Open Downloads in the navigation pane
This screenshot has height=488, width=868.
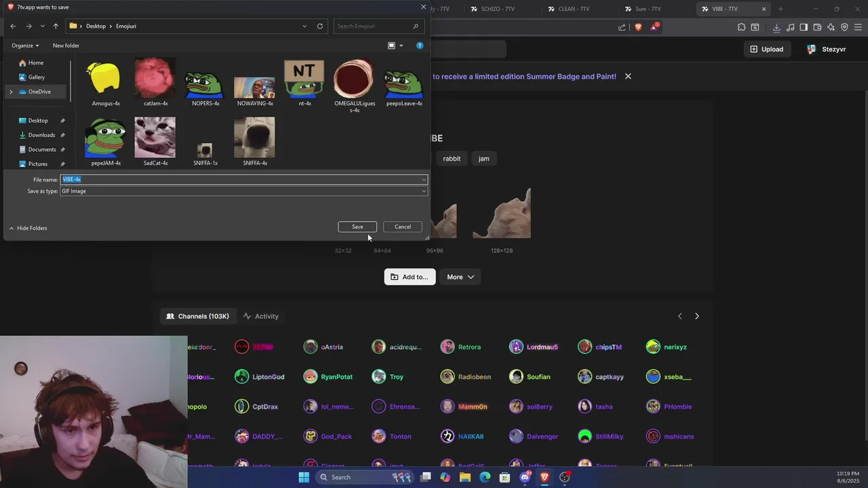click(41, 135)
